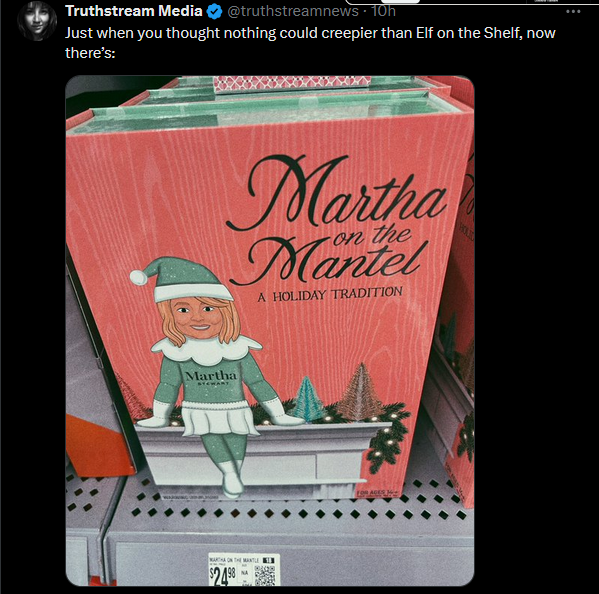Open the 10h timestamp permalink
Image resolution: width=599 pixels, height=594 pixels.
[383, 11]
